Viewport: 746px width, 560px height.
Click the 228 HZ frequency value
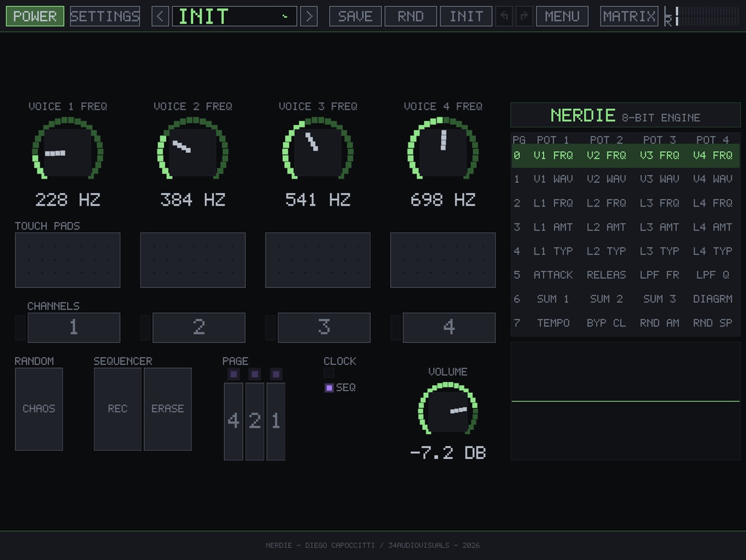(68, 200)
